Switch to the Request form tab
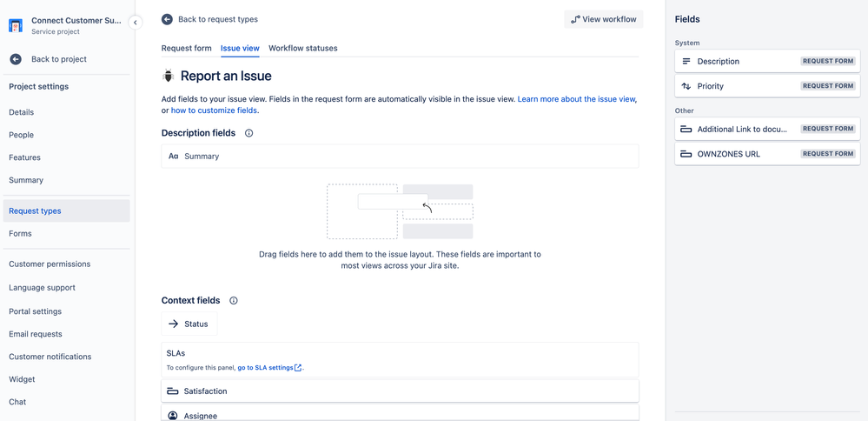Viewport: 868px width, 421px height. click(x=187, y=48)
